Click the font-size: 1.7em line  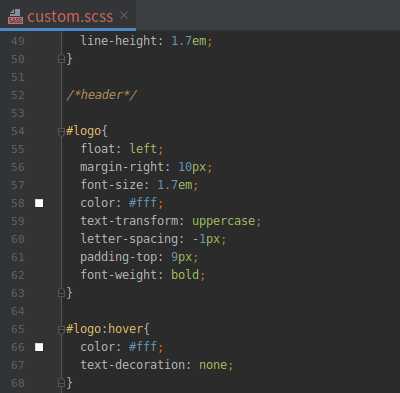(x=139, y=185)
